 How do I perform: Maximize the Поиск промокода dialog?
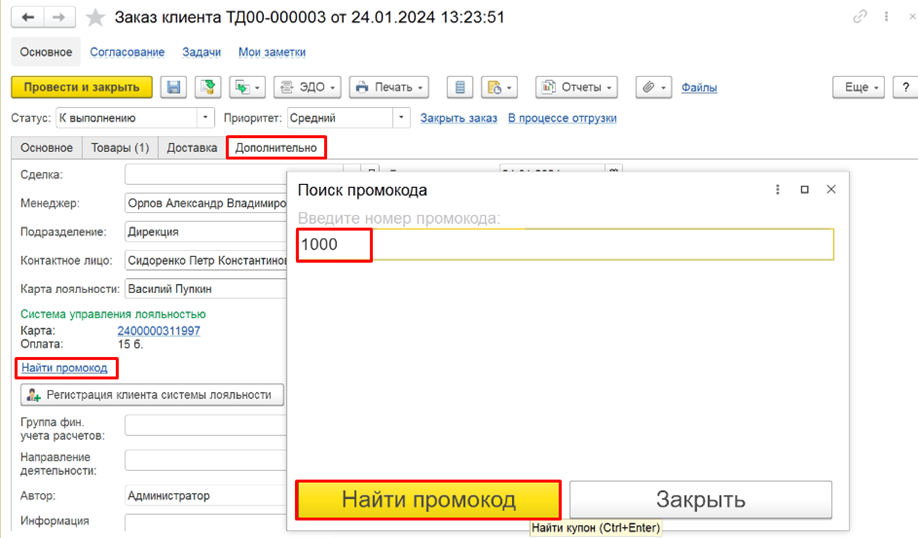tap(804, 190)
